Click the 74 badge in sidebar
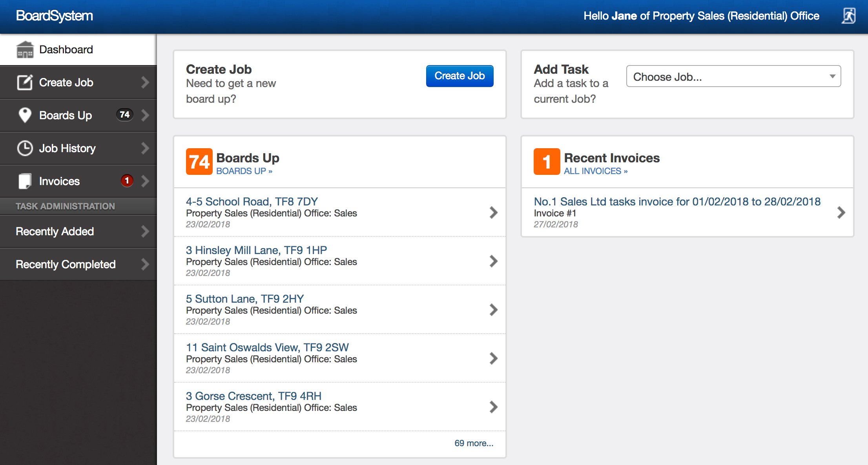 click(x=124, y=115)
